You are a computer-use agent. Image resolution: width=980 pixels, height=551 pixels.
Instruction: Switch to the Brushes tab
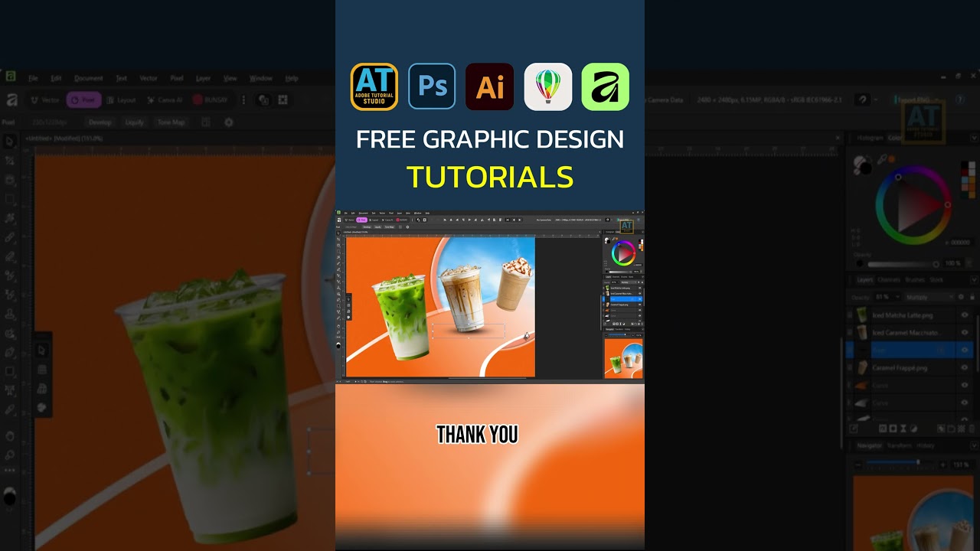click(915, 280)
